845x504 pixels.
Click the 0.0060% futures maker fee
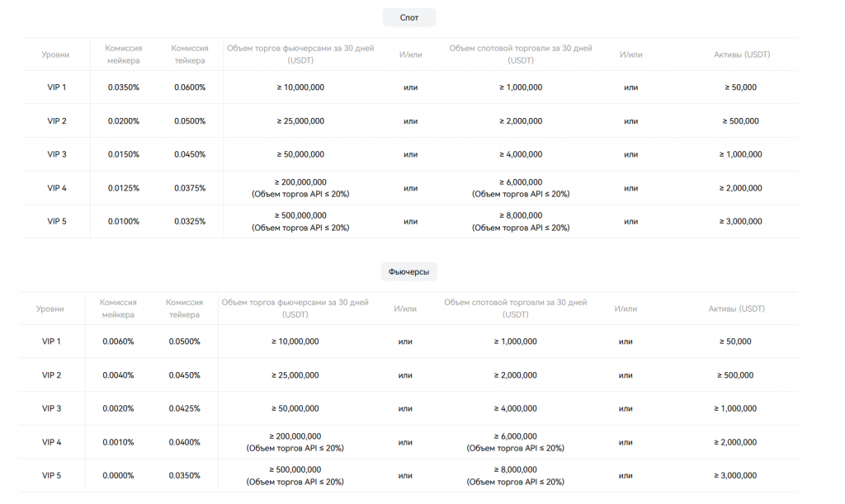(x=118, y=341)
